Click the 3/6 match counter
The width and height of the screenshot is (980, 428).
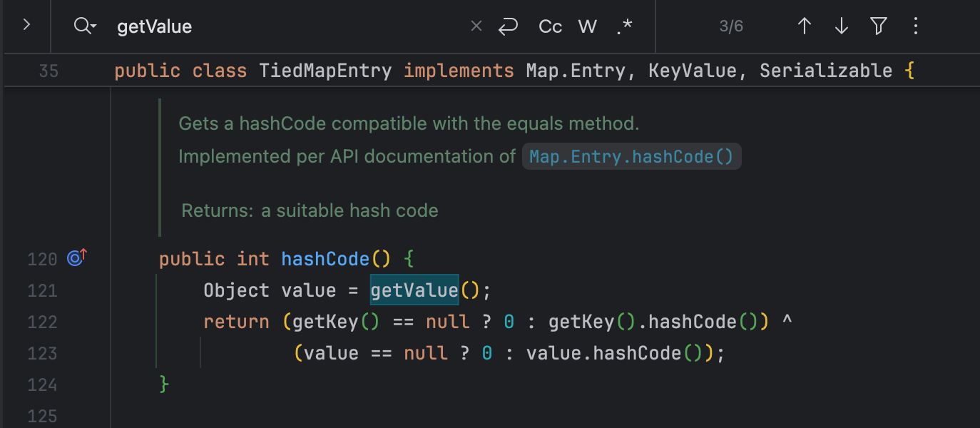click(x=731, y=26)
